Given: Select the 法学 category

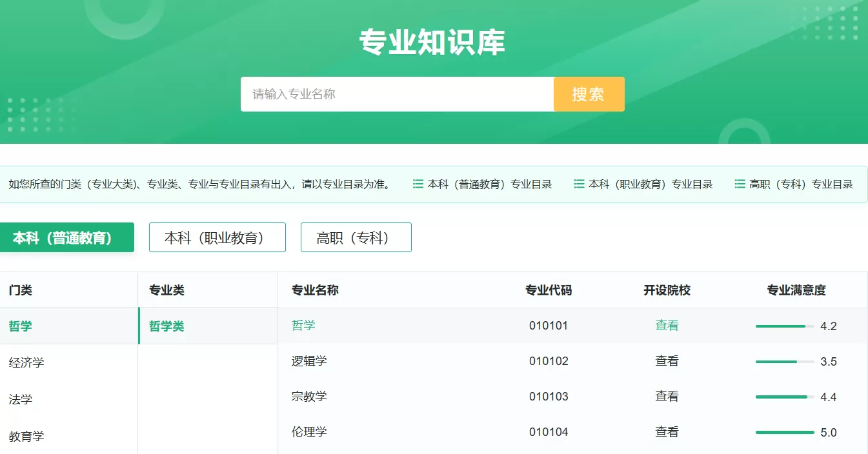Looking at the screenshot, I should click(x=21, y=399).
